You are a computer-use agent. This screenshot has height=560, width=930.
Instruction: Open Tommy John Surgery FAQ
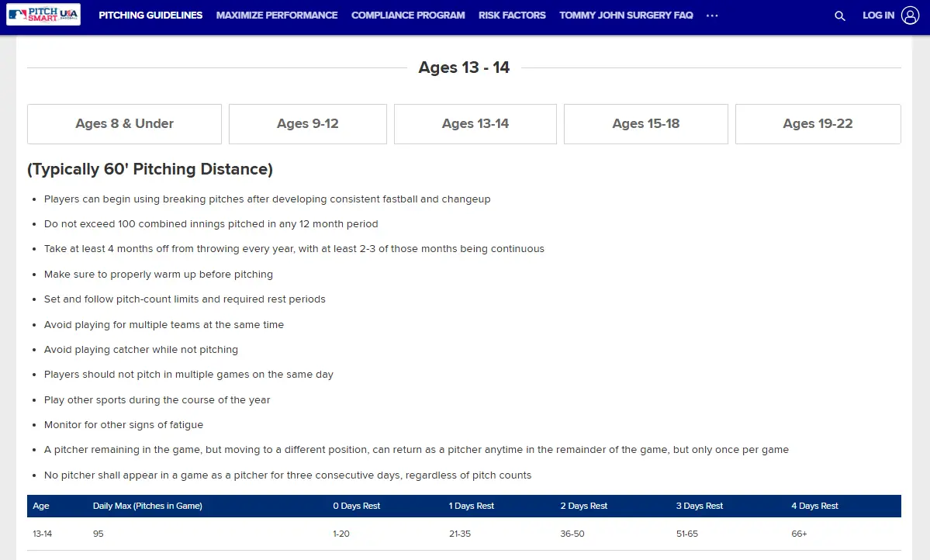[626, 16]
